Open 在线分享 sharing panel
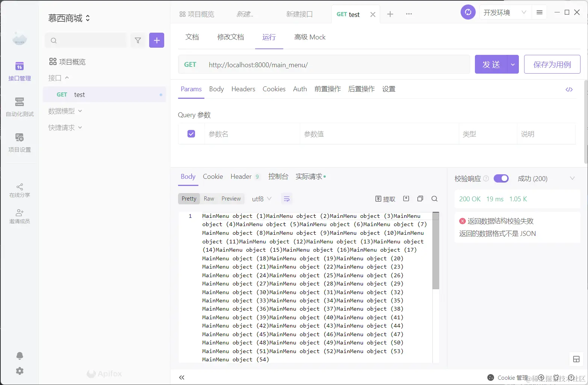Screen dimensions: 588x385 (20, 190)
